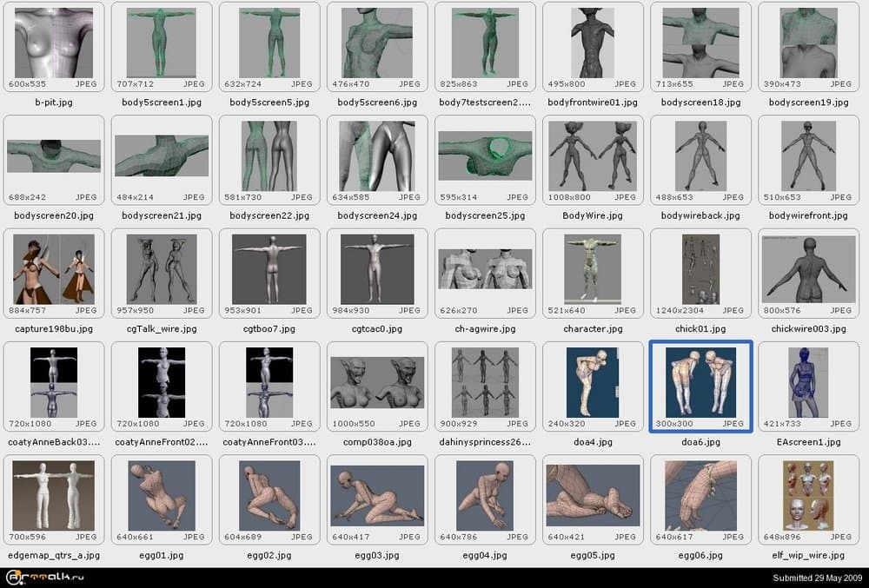This screenshot has width=869, height=588.
Task: Choose the bodyscreen20.jpg thumbnail
Action: (x=54, y=156)
